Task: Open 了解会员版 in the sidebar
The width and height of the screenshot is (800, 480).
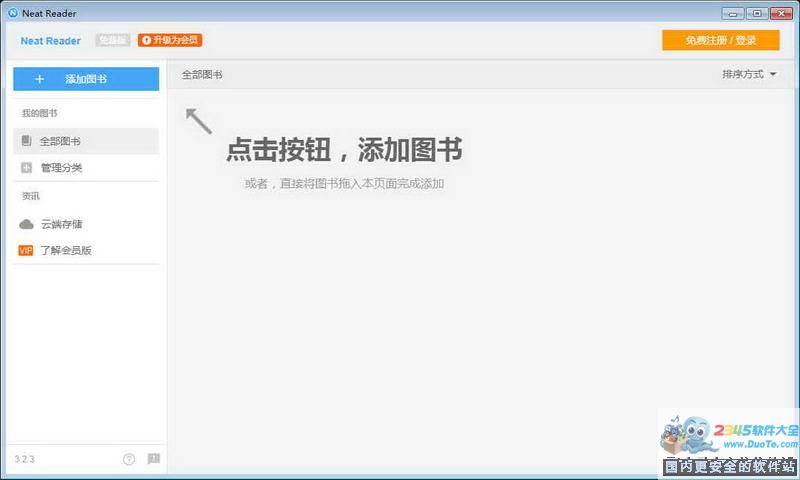Action: pyautogui.click(x=66, y=250)
